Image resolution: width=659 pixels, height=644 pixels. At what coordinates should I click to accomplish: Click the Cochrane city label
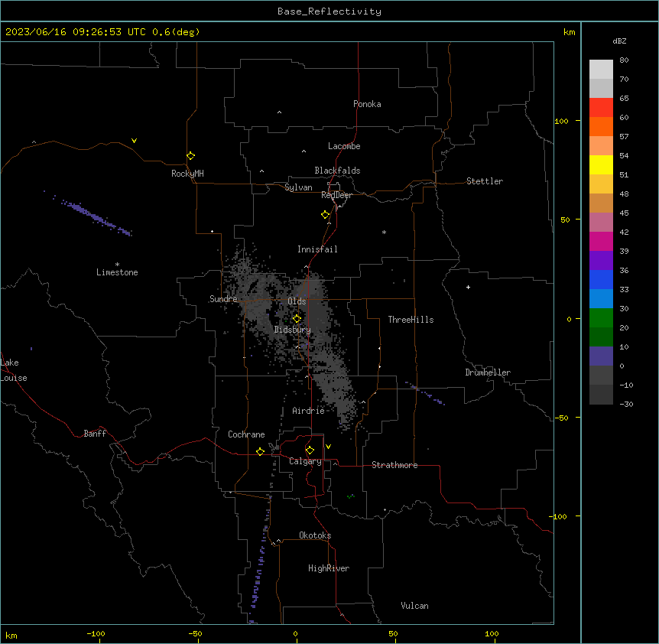(x=246, y=434)
